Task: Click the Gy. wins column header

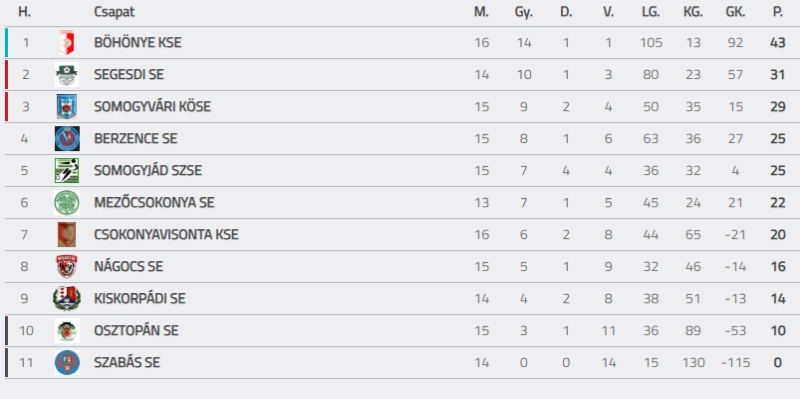Action: tap(523, 13)
